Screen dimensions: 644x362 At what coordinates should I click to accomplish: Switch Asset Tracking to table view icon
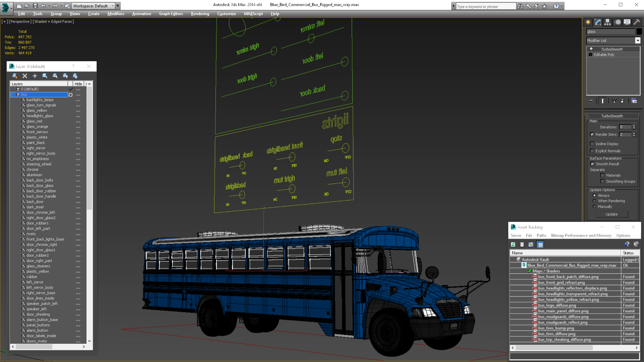(x=540, y=245)
